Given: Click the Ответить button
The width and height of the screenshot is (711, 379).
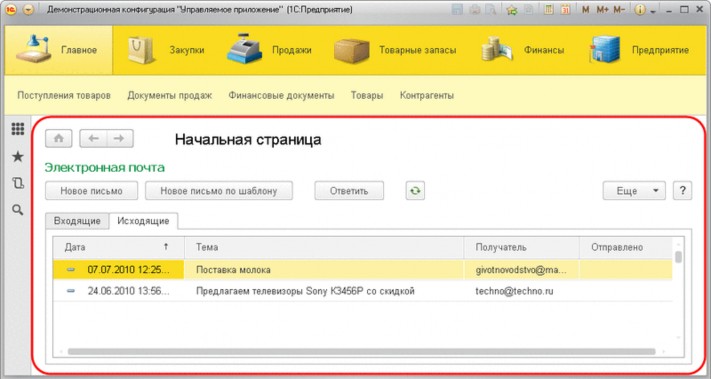Looking at the screenshot, I should coord(349,191).
